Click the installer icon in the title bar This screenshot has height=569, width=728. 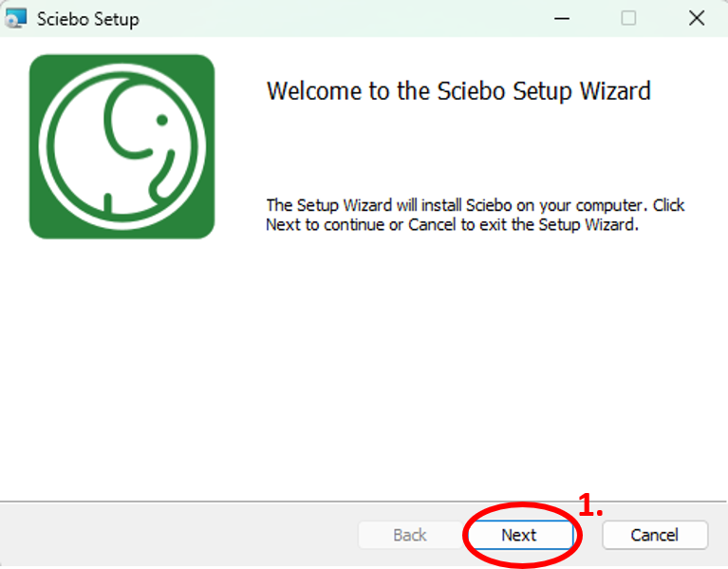point(16,19)
